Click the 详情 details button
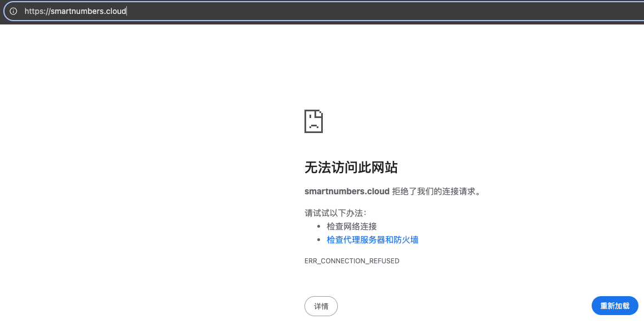644x329 pixels. pyautogui.click(x=321, y=306)
